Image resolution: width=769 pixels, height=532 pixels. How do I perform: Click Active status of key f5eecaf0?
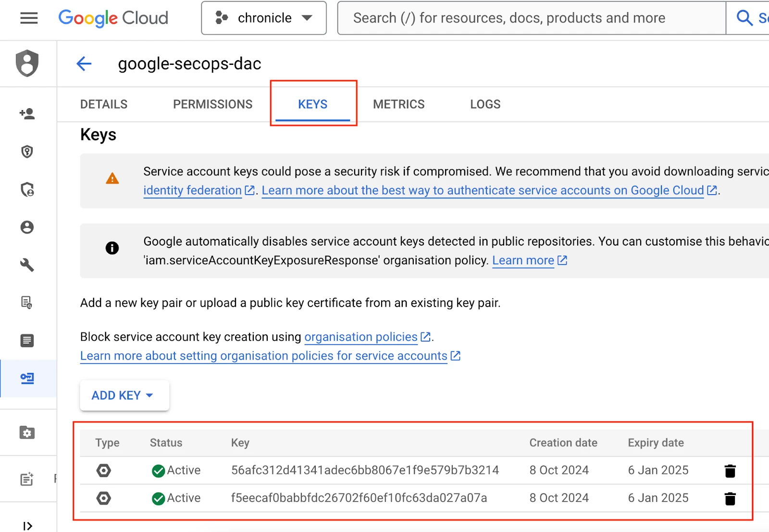(176, 498)
